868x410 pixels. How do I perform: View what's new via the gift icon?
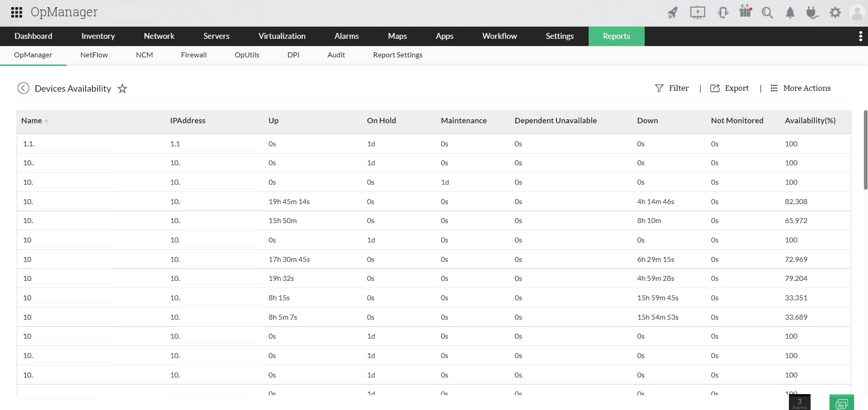pos(745,13)
